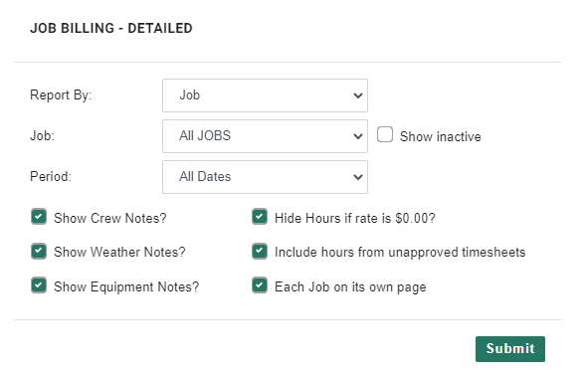
Task: Click the Show Weather Notes label text
Action: [x=119, y=253]
